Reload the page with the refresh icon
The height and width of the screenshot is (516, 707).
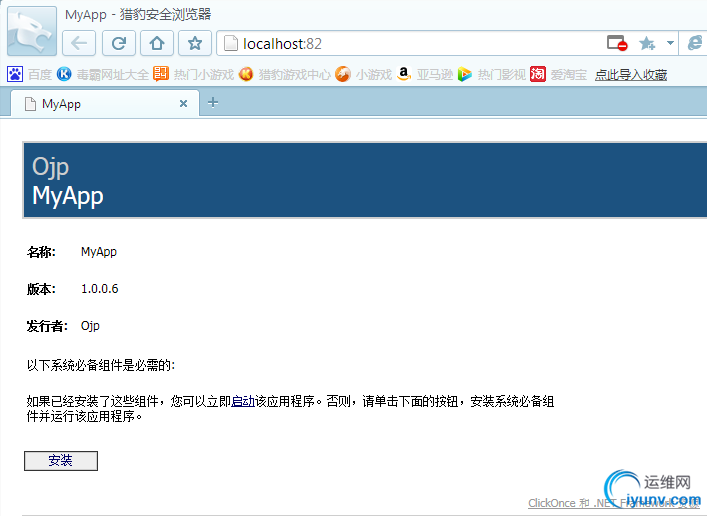[x=119, y=43]
